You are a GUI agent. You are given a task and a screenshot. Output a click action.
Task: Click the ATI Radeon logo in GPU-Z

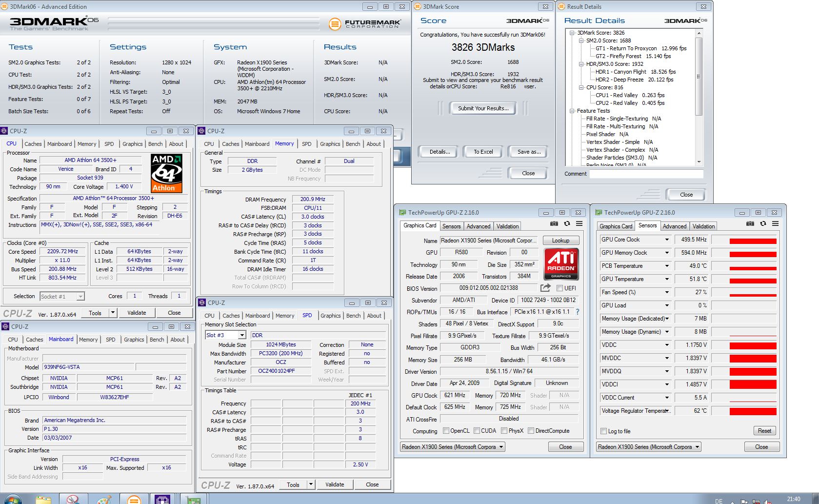(561, 264)
